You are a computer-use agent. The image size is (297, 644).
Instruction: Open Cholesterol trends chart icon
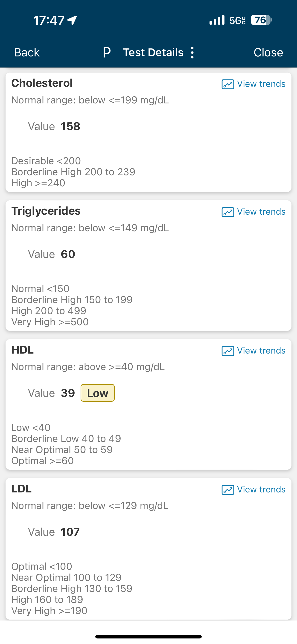coord(228,84)
